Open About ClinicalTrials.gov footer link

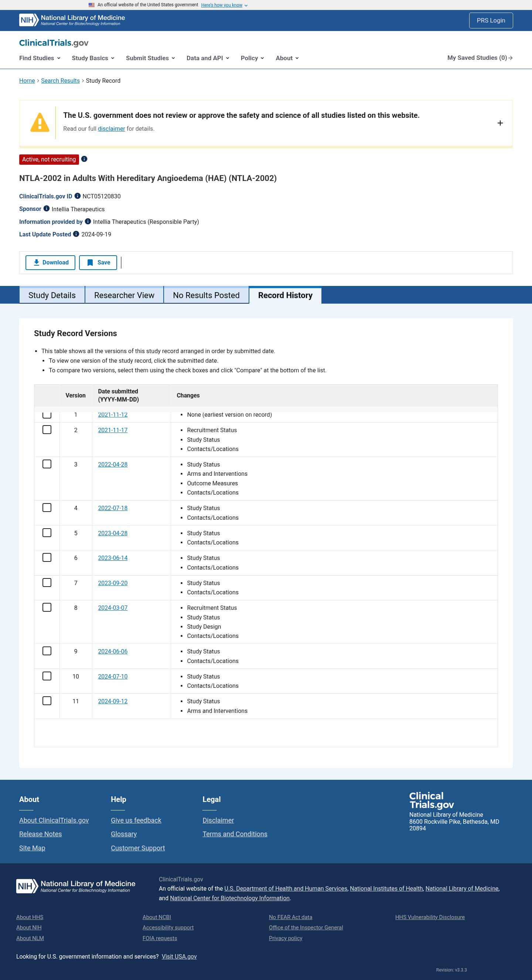click(x=54, y=820)
